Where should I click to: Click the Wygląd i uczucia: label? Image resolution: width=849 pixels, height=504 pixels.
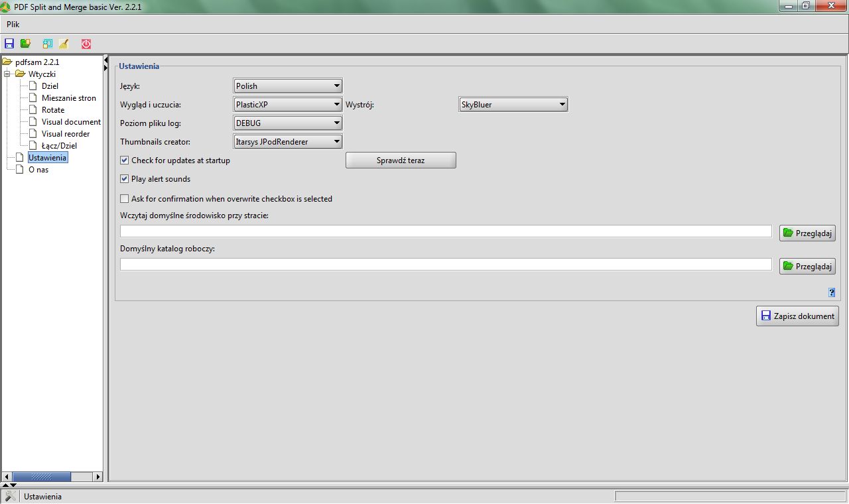[151, 105]
